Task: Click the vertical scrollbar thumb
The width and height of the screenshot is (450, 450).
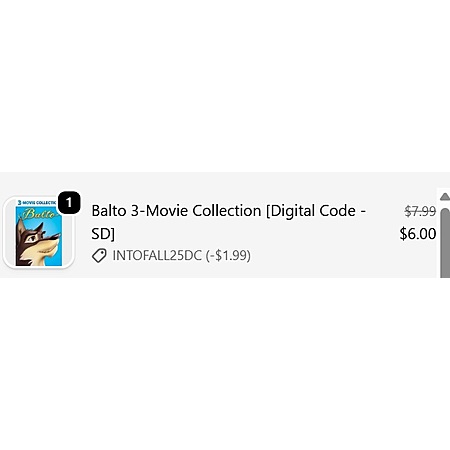Action: (445, 243)
